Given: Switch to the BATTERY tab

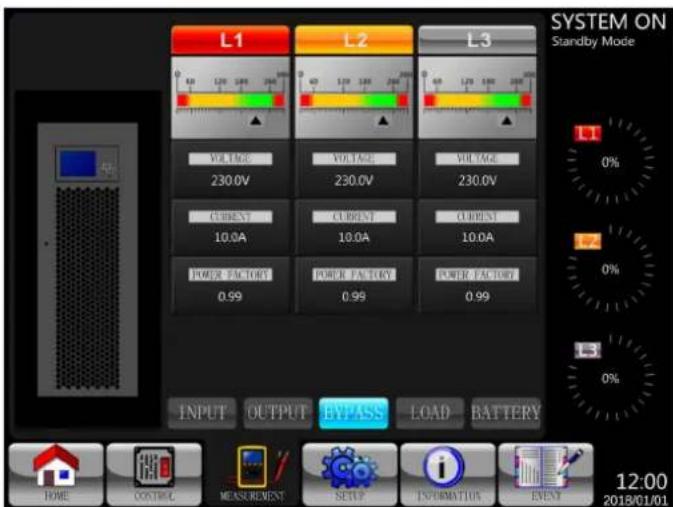Looking at the screenshot, I should tap(506, 413).
